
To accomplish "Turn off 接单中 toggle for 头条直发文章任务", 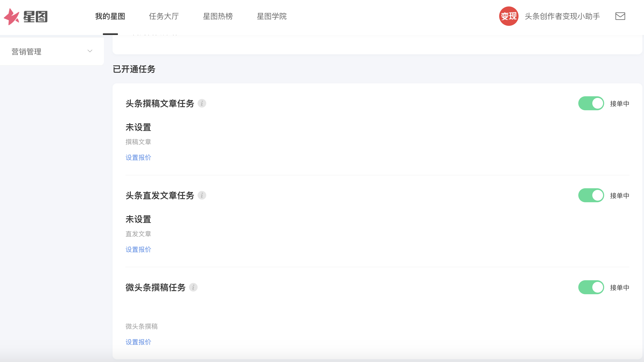I will click(591, 195).
